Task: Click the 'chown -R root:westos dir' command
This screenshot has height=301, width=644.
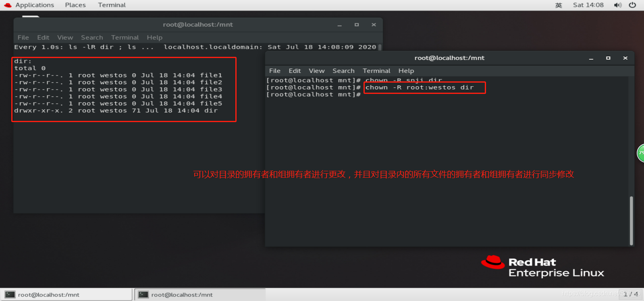Action: click(x=420, y=87)
